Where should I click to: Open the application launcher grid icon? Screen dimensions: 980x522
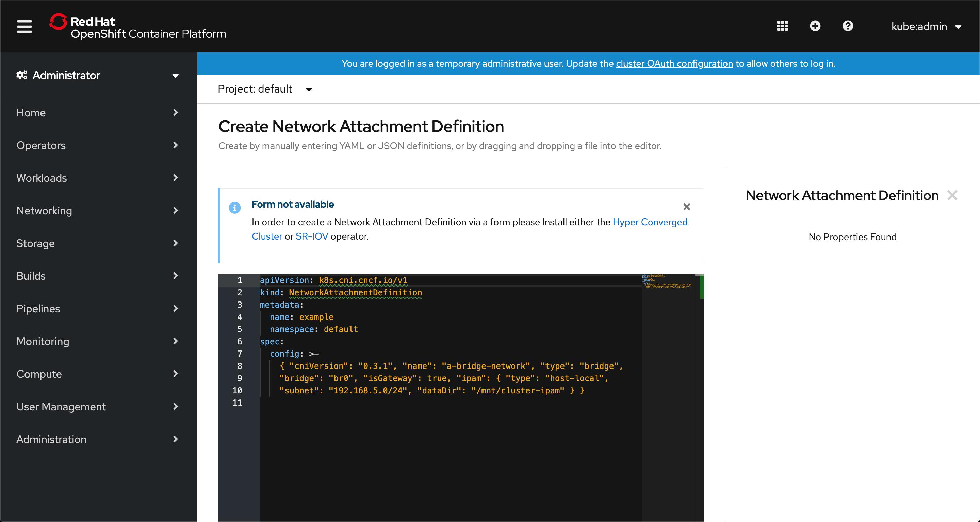click(x=782, y=26)
